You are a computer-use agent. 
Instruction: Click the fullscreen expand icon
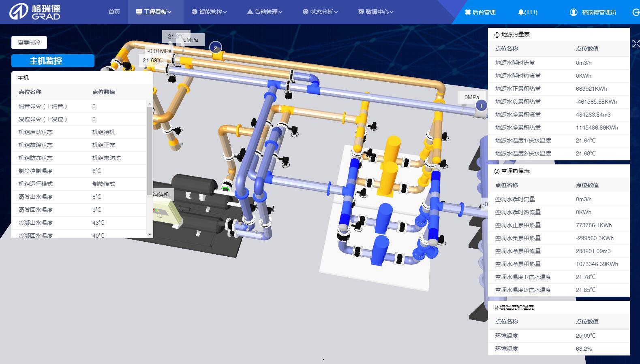tap(636, 44)
